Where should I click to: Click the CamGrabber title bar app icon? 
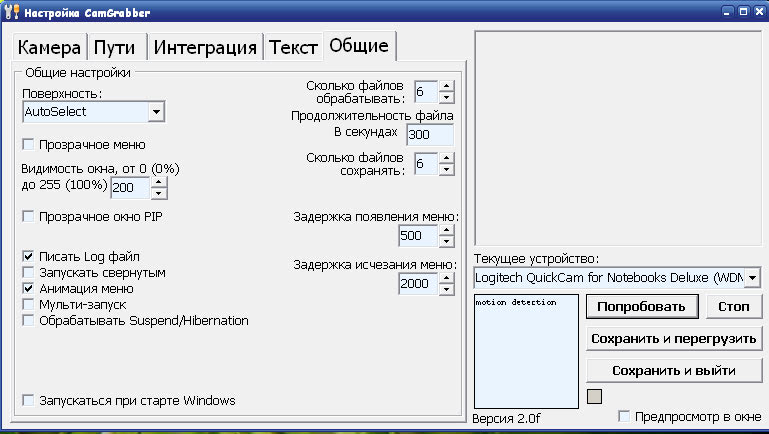pyautogui.click(x=12, y=12)
